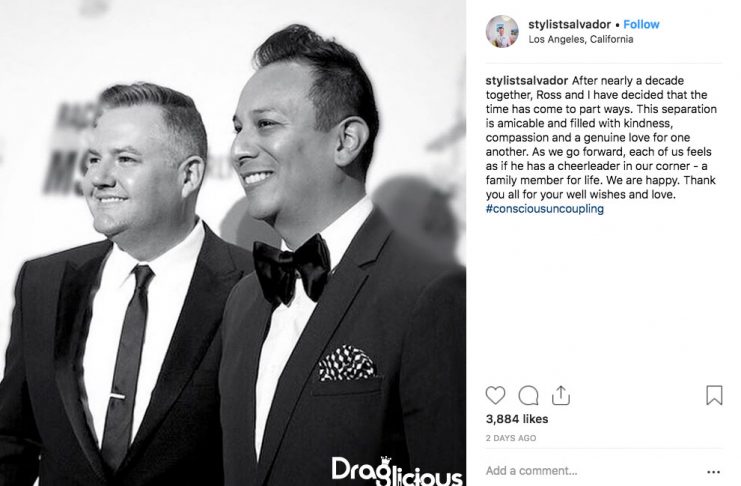The width and height of the screenshot is (741, 486).
Task: Click the caption text about parting ways
Action: point(601,138)
